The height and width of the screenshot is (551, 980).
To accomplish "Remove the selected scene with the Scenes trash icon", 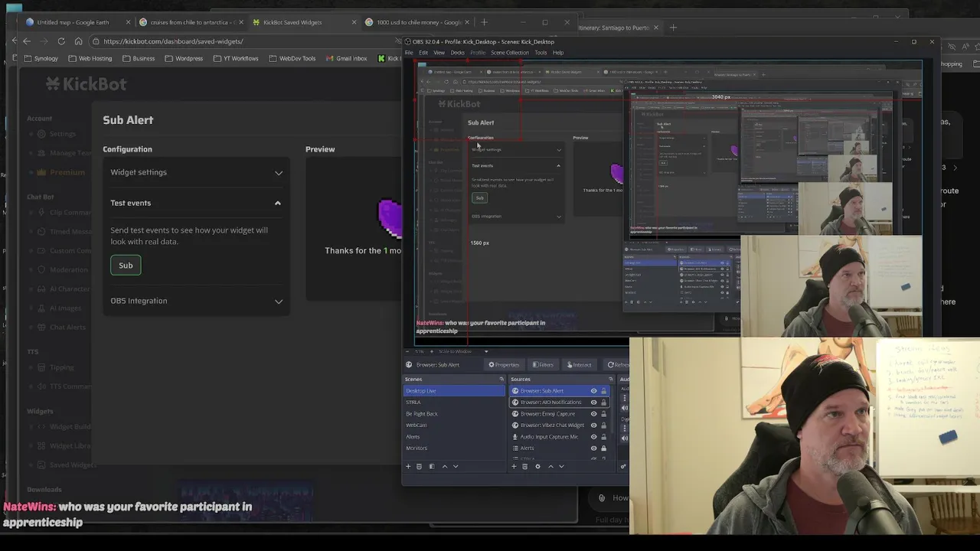I will point(419,466).
